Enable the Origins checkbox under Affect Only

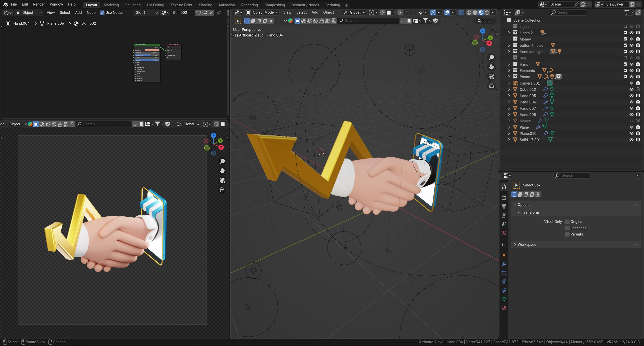pyautogui.click(x=567, y=222)
